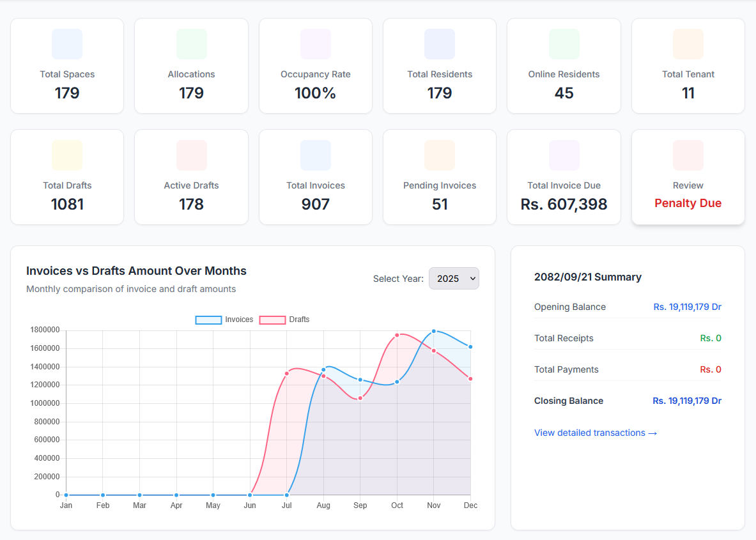Click the Total Drafts card icon
The image size is (756, 540).
[67, 155]
